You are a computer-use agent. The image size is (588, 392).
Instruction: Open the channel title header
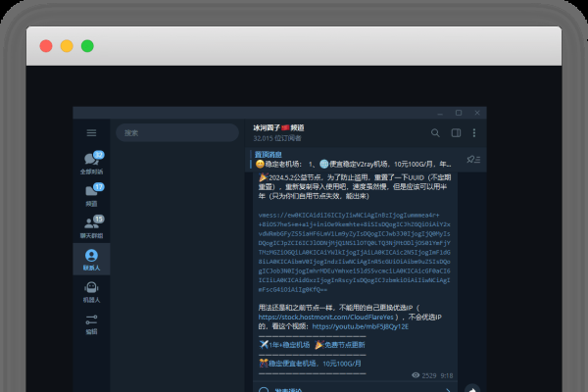(x=278, y=128)
